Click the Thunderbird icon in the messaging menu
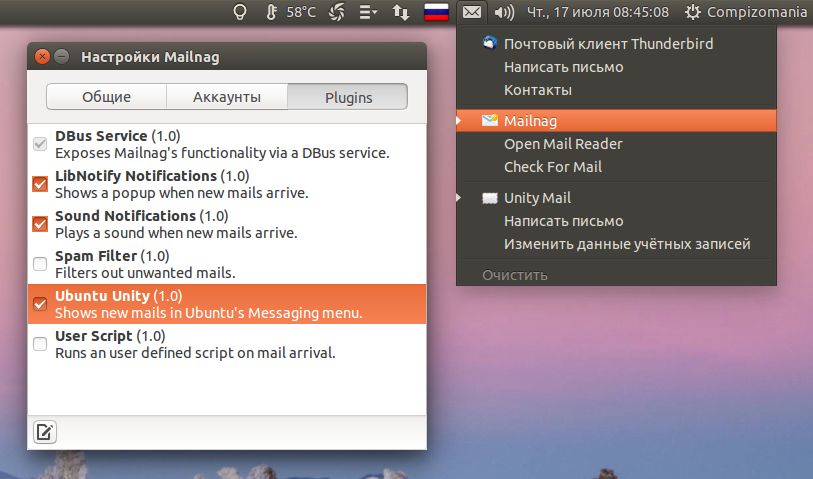Image resolution: width=813 pixels, height=479 pixels. coord(489,43)
